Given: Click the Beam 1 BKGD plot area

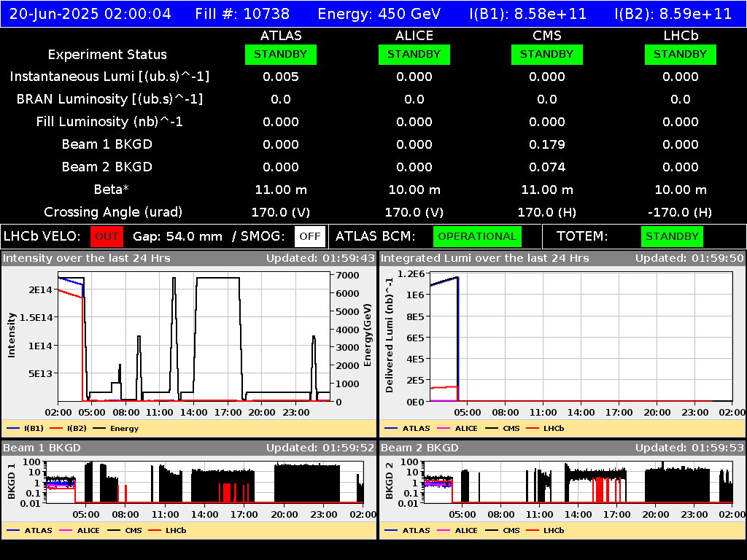Looking at the screenshot, I should 205,483.
